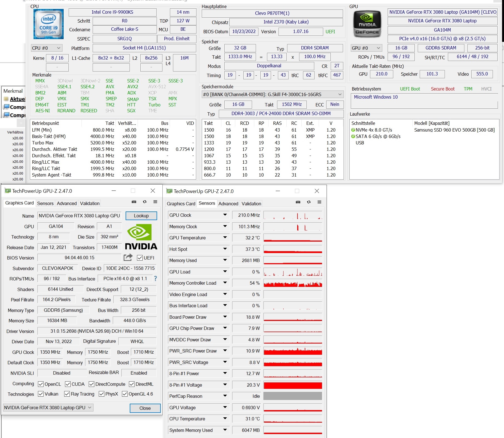Switch to Validation tab in Sensors window

pyautogui.click(x=251, y=204)
